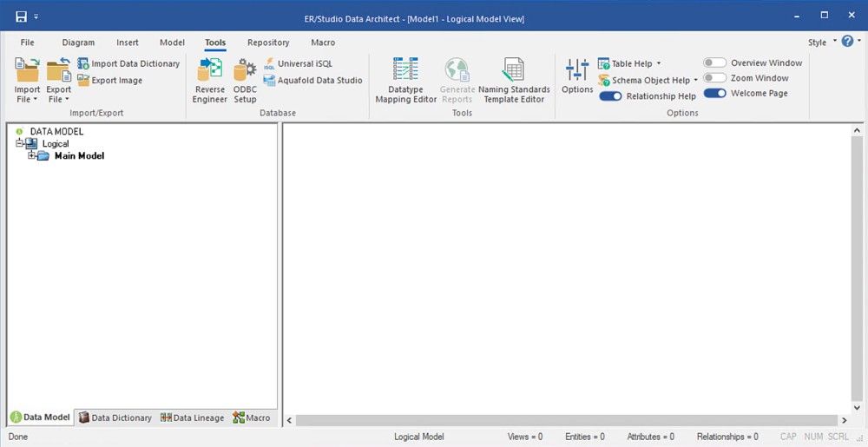Switch to Macro explorer tab

(252, 417)
